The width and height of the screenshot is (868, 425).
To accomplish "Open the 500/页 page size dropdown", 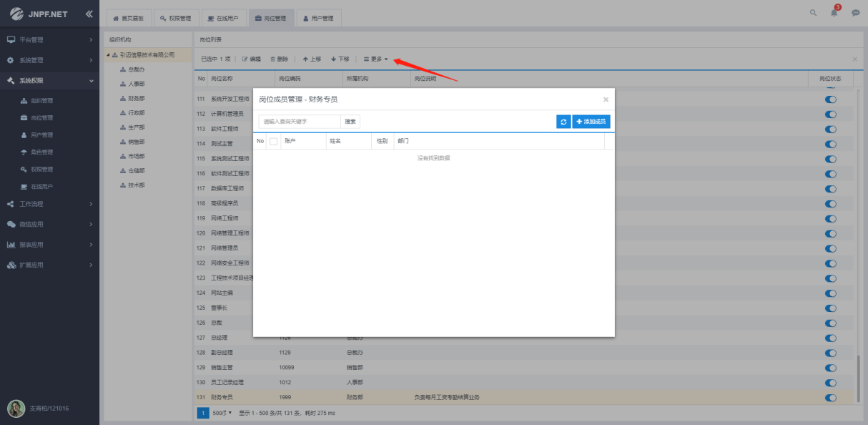I will pyautogui.click(x=222, y=414).
